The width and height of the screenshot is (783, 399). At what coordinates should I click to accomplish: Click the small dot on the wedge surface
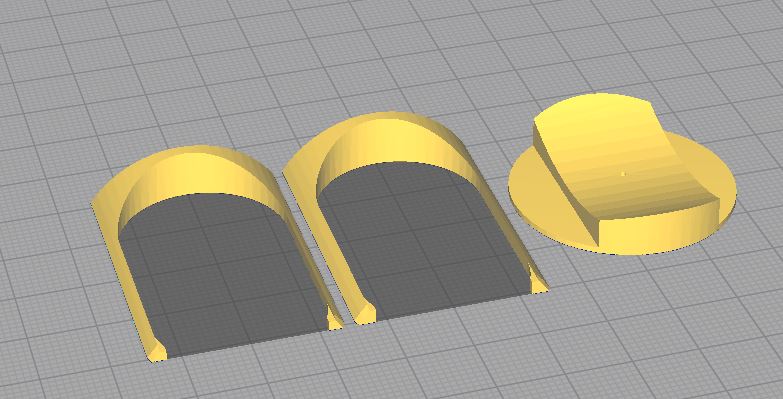623,174
